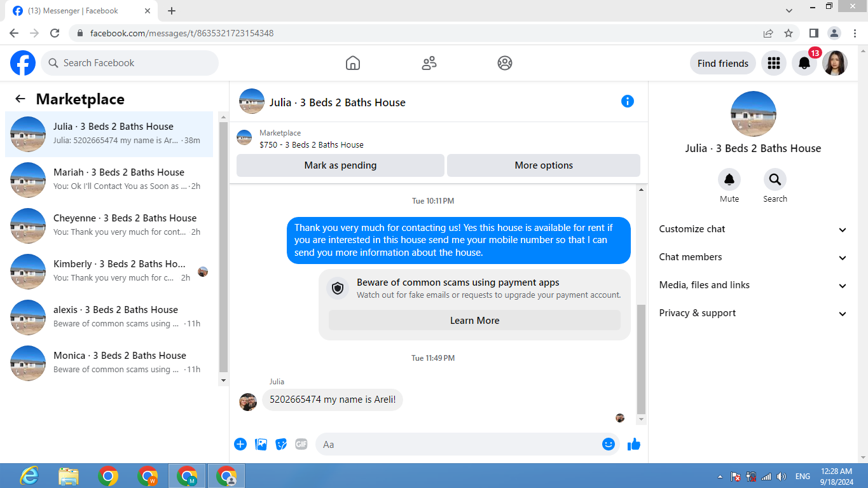This screenshot has width=868, height=488.
Task: Open the Facebook logo home link
Action: point(23,63)
